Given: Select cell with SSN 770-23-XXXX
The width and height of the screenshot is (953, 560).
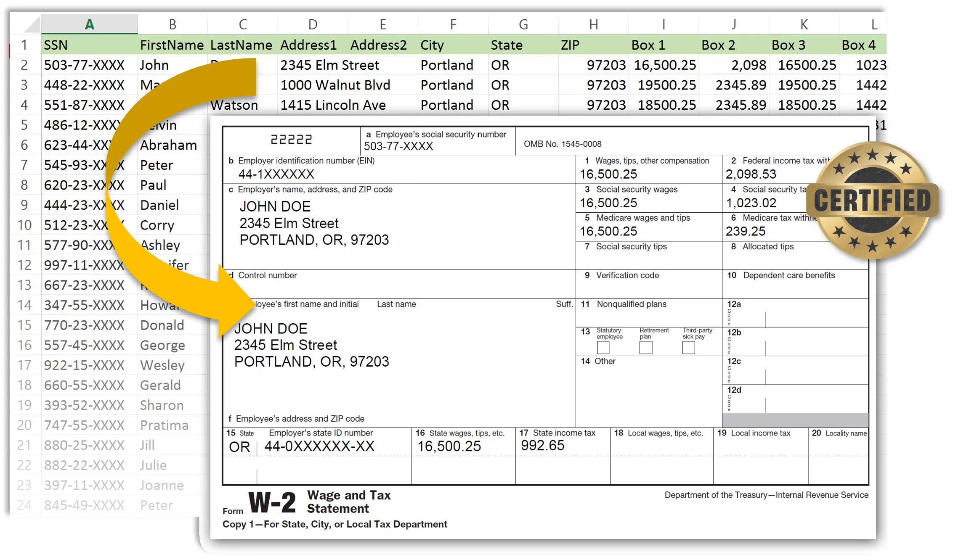Looking at the screenshot, I should [89, 325].
